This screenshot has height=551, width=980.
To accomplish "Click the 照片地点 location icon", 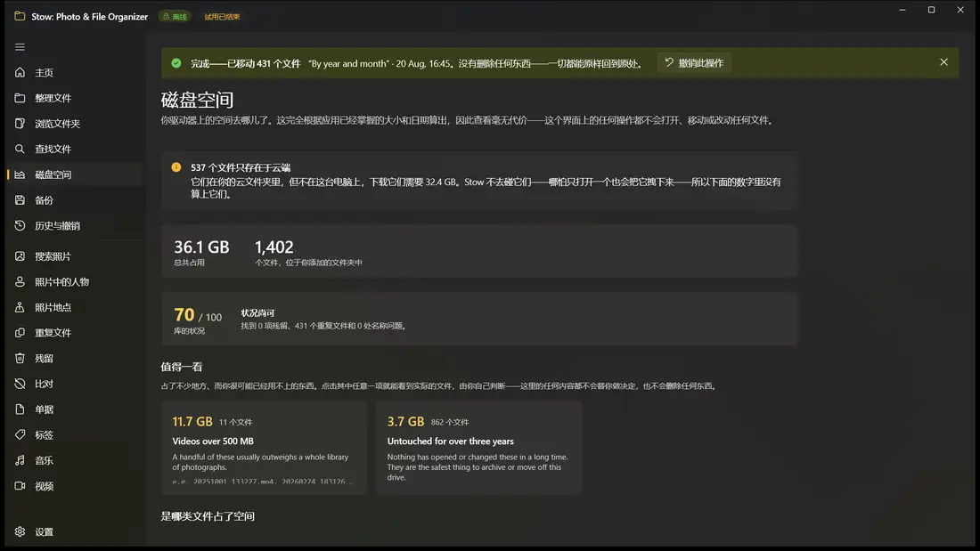I will pos(20,307).
